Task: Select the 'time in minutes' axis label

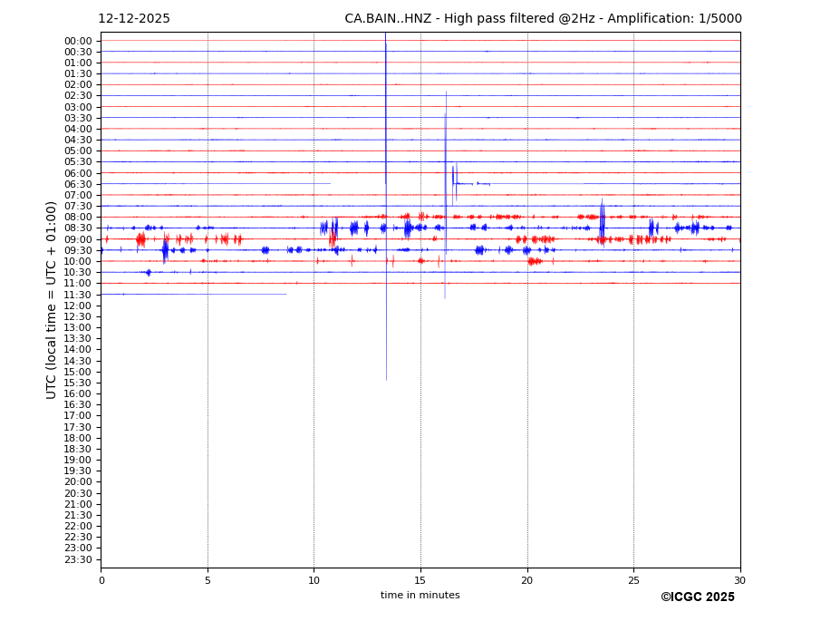Action: click(420, 596)
